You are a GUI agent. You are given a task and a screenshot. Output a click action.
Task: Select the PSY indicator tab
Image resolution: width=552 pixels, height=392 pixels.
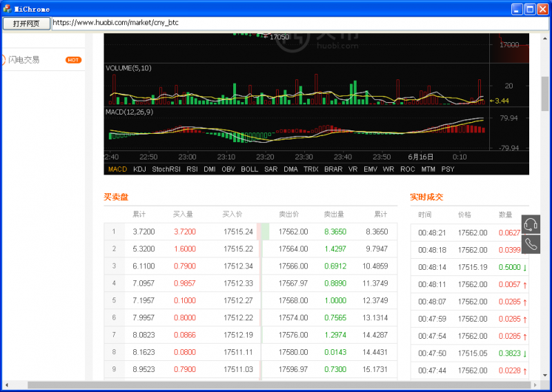tap(448, 169)
